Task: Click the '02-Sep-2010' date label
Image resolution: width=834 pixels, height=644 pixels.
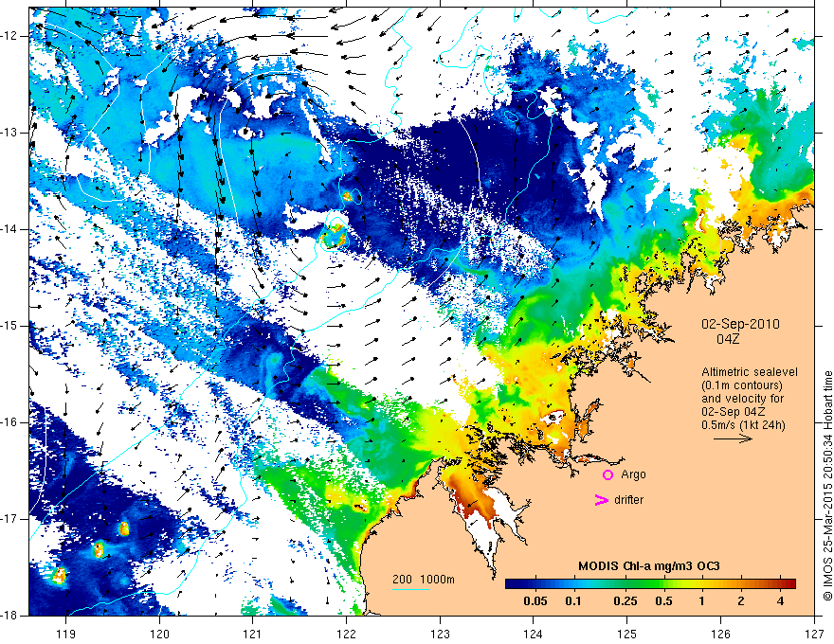Action: [740, 324]
